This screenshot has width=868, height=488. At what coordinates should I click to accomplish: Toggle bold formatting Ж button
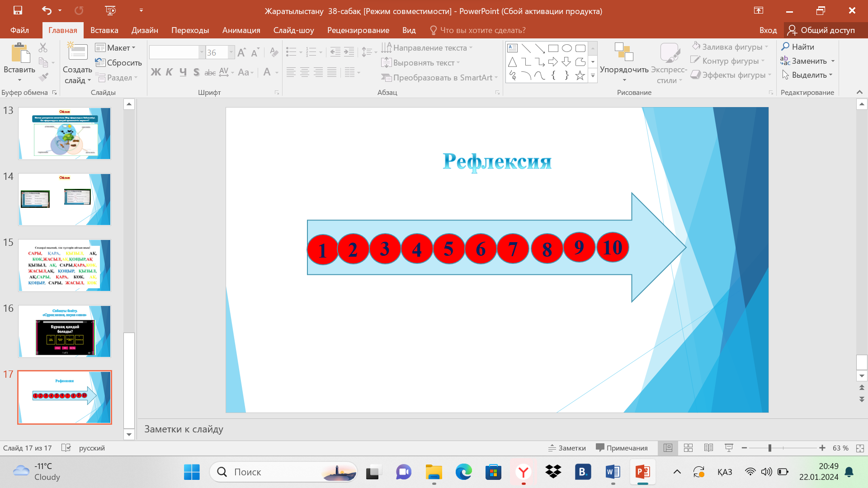pyautogui.click(x=156, y=72)
